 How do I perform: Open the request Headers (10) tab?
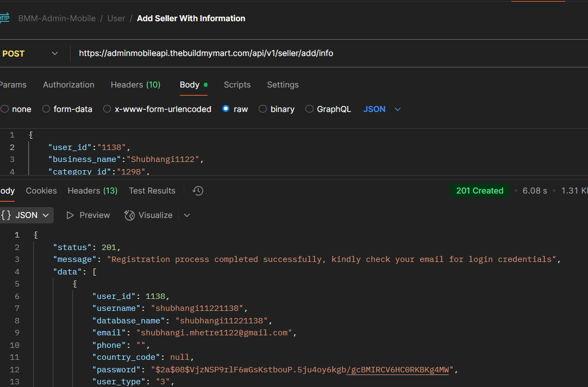point(135,85)
